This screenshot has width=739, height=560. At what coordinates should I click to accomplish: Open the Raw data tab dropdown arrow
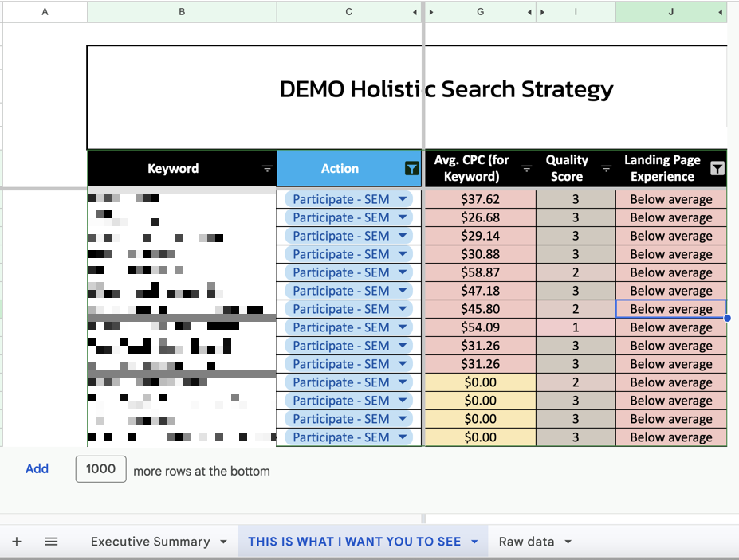click(568, 542)
